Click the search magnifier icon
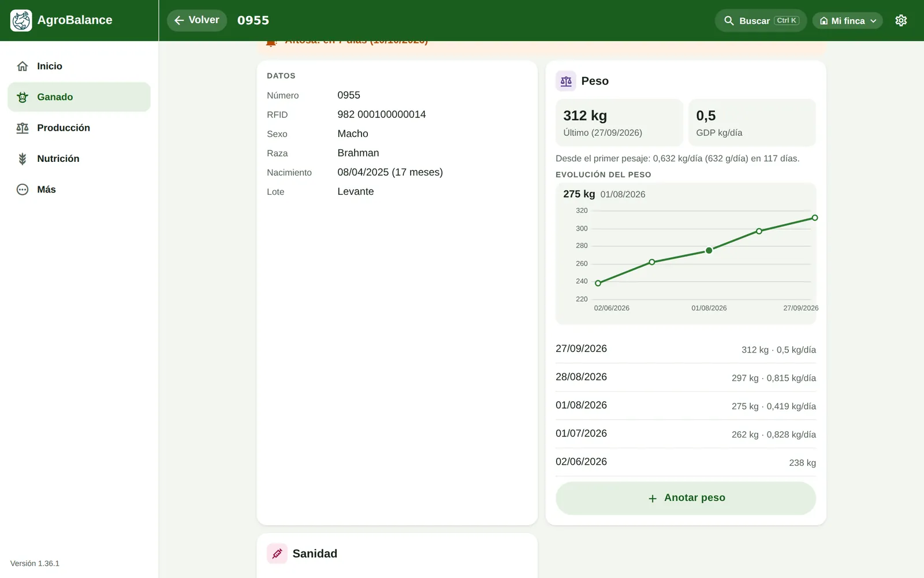This screenshot has width=924, height=578. [x=729, y=21]
